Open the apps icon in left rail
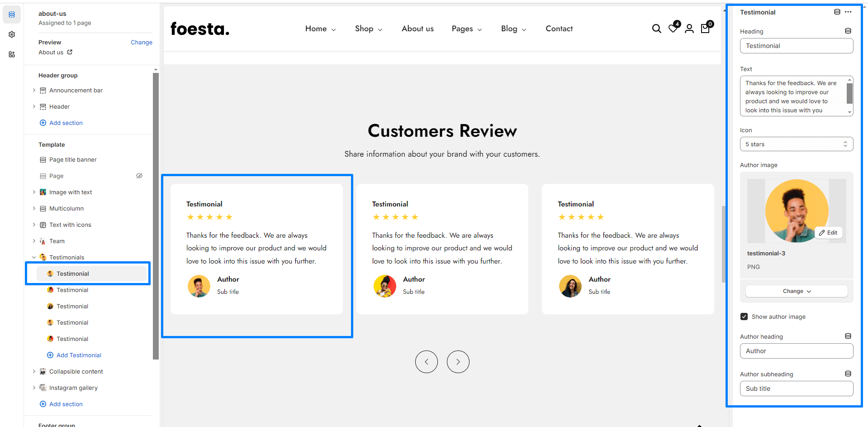 pos(12,54)
